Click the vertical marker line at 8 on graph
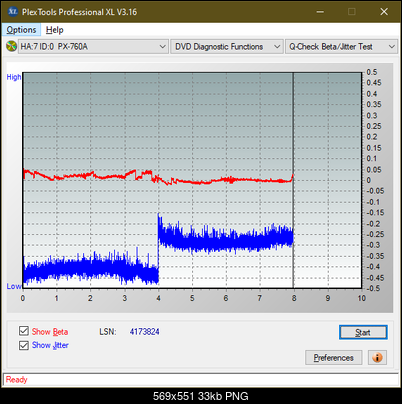 pos(293,180)
